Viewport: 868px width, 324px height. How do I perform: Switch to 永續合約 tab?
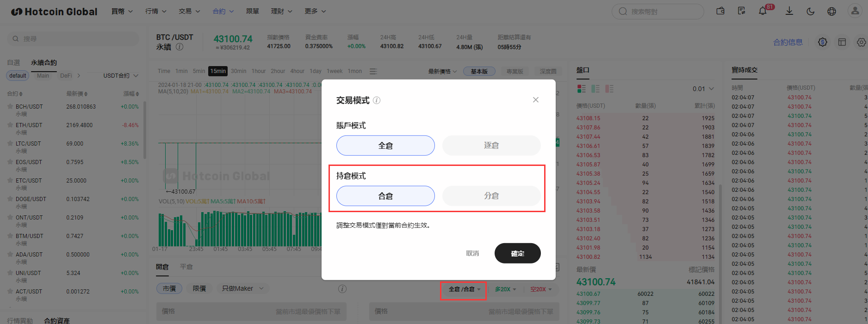[44, 62]
